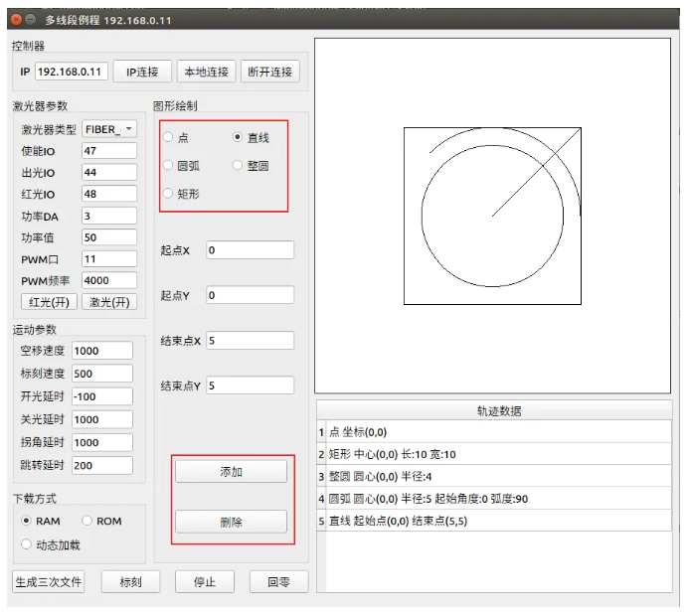This screenshot has width=688, height=616.
Task: Close the window via red title button
Action: 16,20
